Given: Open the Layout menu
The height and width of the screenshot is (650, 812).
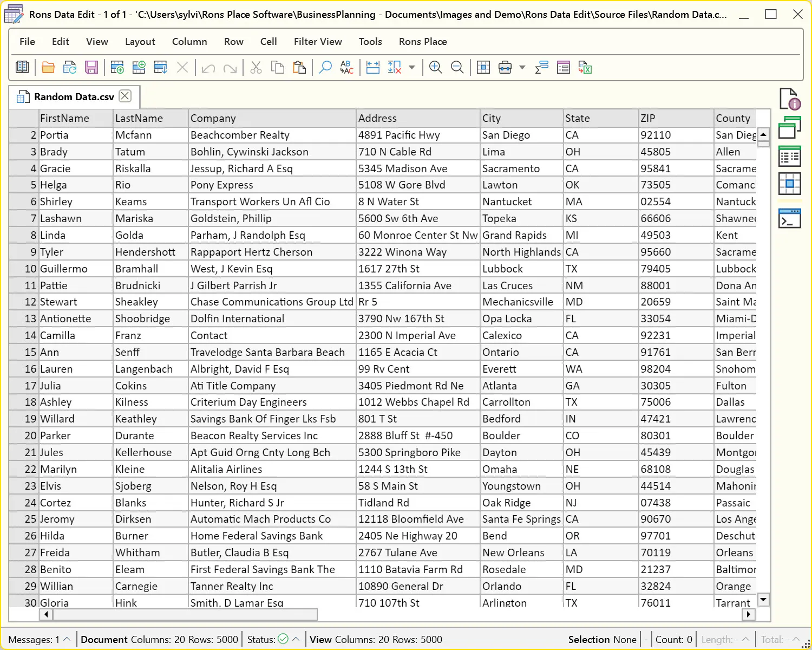Looking at the screenshot, I should point(140,41).
